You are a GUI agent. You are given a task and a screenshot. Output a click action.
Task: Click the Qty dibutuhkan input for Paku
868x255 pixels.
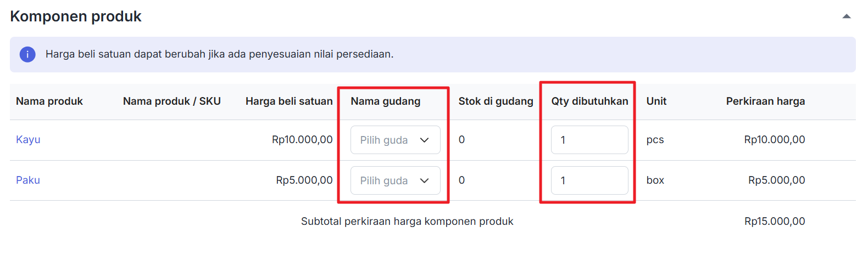tap(589, 180)
